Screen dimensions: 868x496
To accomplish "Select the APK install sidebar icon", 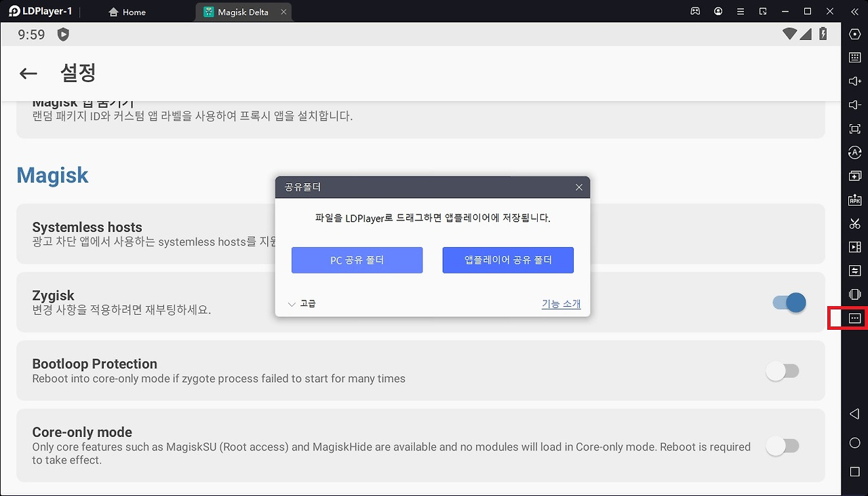I will pyautogui.click(x=854, y=199).
